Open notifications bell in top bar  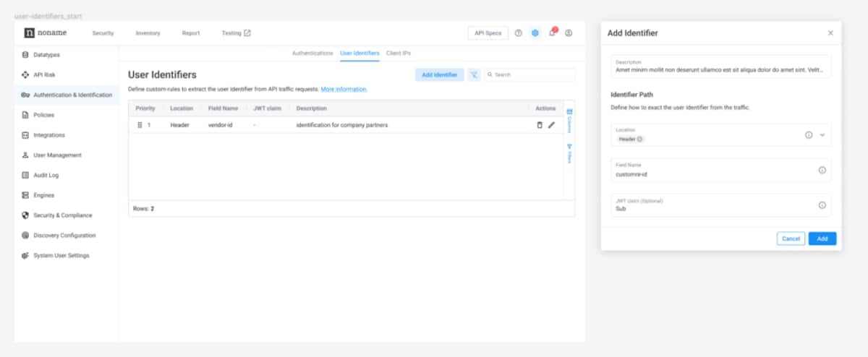pos(552,33)
